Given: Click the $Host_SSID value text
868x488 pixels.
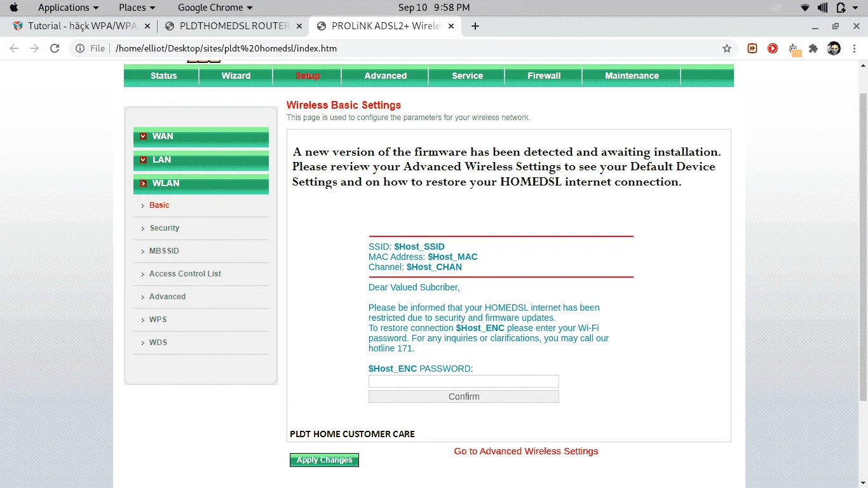Looking at the screenshot, I should coord(419,247).
